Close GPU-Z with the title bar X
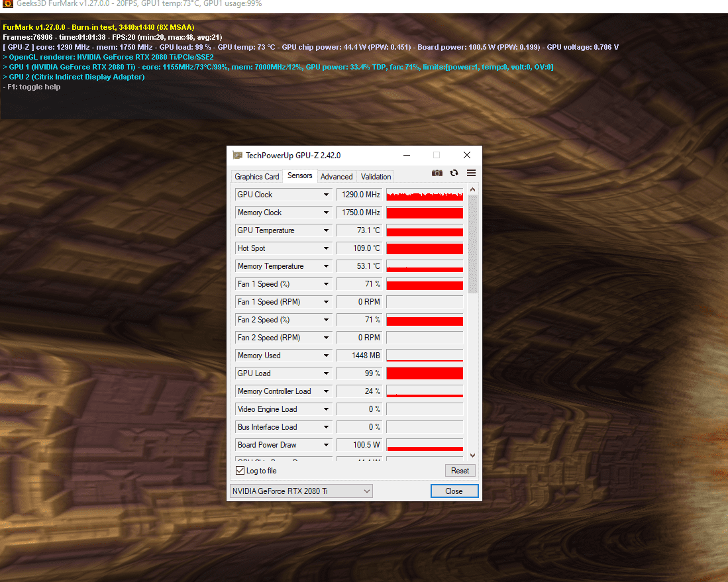 point(467,155)
